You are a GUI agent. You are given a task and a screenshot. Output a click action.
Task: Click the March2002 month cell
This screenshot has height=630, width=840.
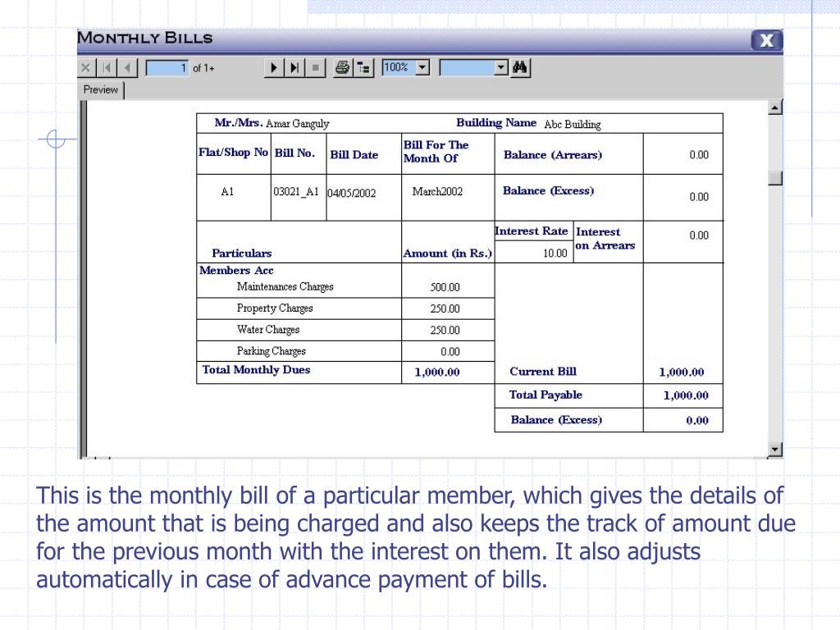[437, 191]
